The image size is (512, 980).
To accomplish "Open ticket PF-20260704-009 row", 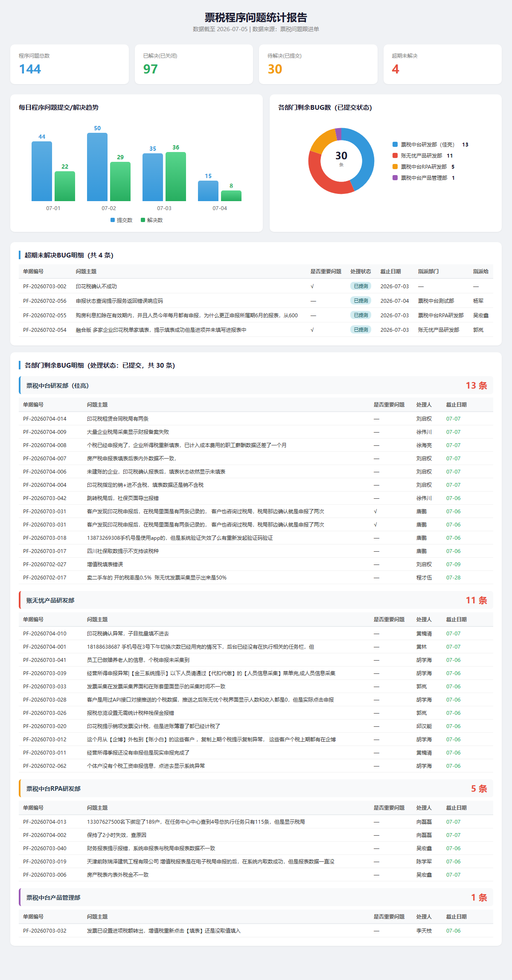I will pyautogui.click(x=256, y=432).
